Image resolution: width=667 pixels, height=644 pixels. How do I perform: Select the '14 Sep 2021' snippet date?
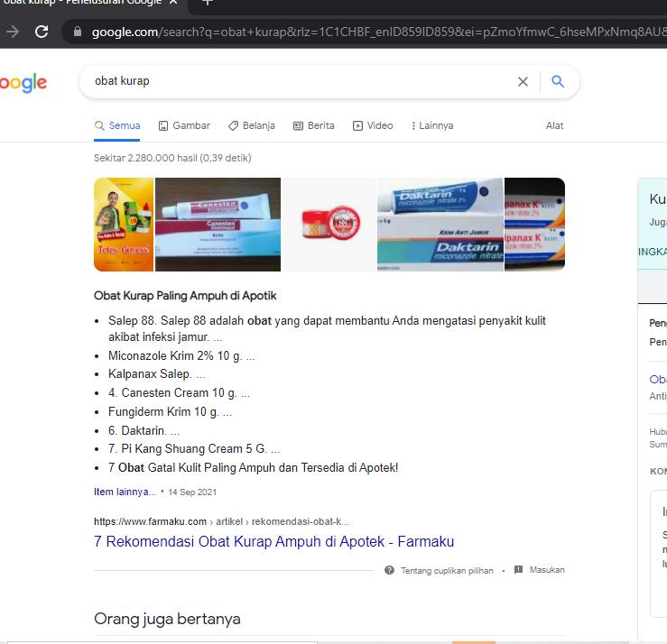point(192,492)
